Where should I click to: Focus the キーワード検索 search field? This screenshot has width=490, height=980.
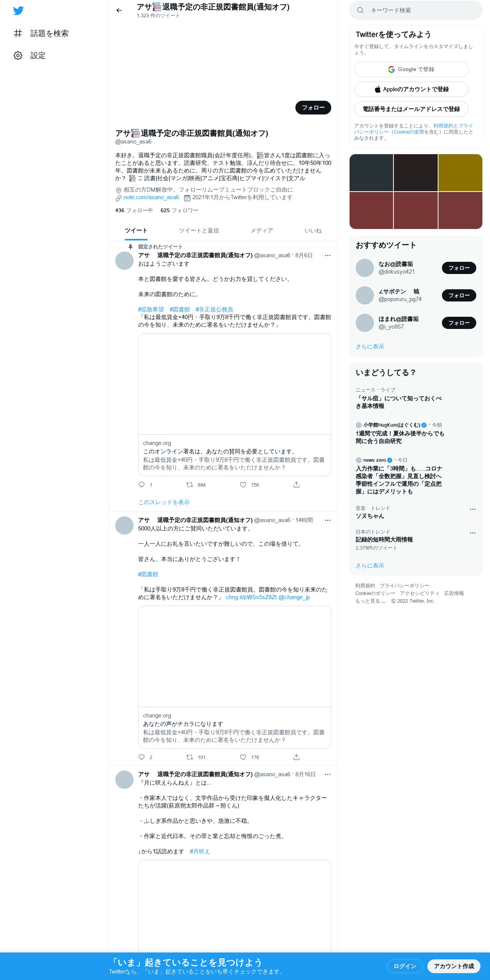(416, 10)
